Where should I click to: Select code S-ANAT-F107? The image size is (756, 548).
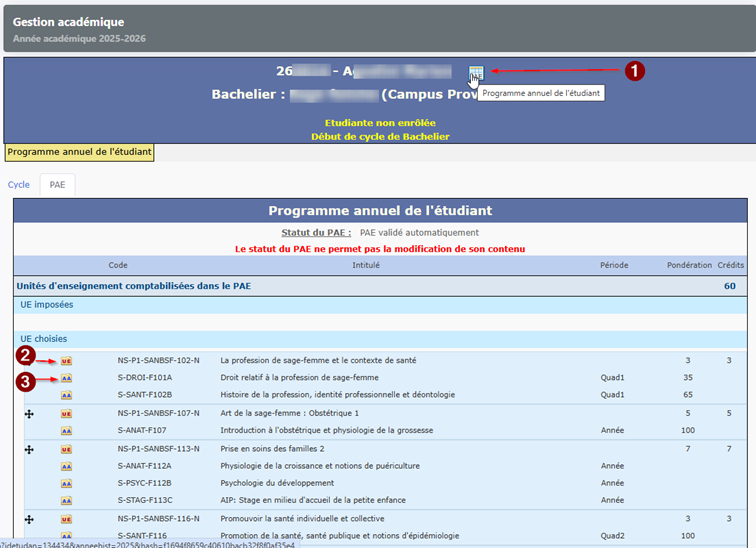tap(142, 430)
